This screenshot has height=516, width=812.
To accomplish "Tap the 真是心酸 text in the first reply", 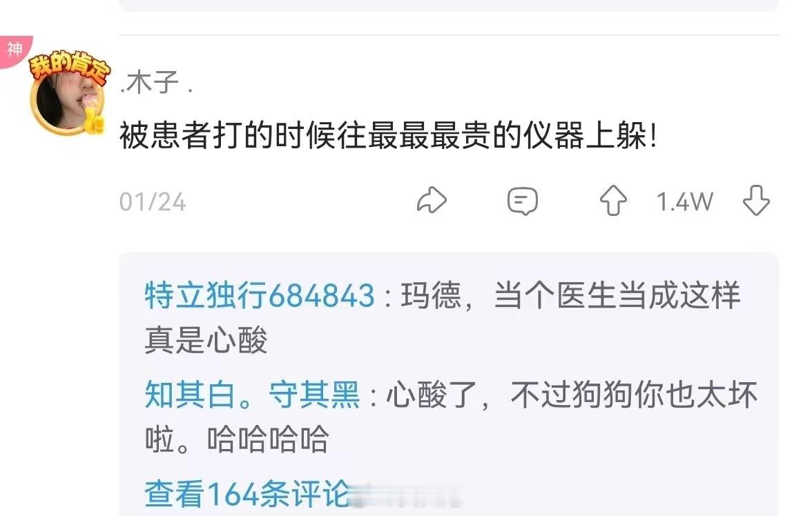I will [206, 341].
